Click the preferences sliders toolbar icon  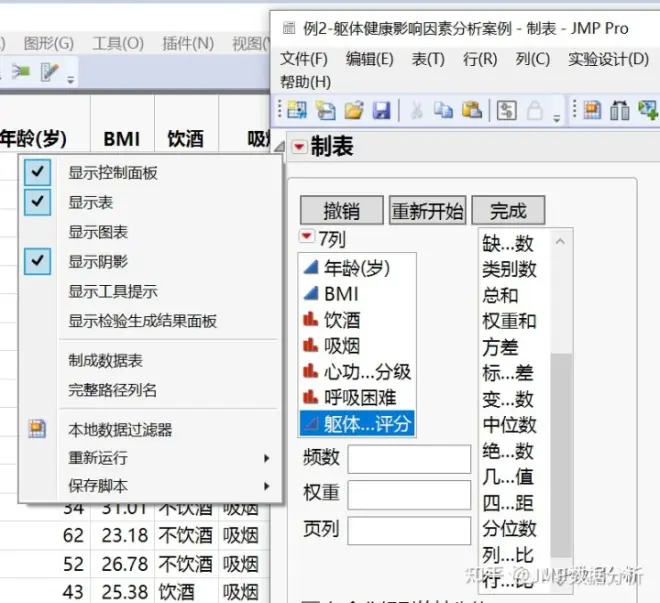tap(506, 111)
